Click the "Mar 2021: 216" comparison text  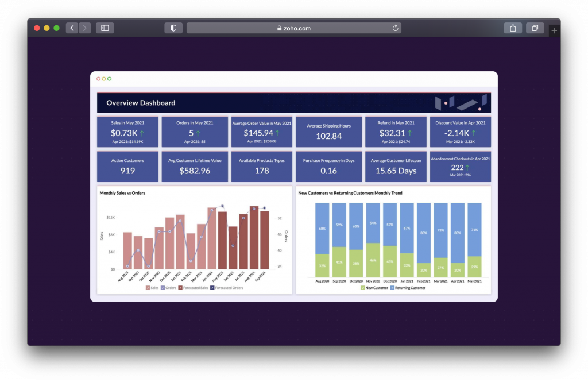point(461,175)
